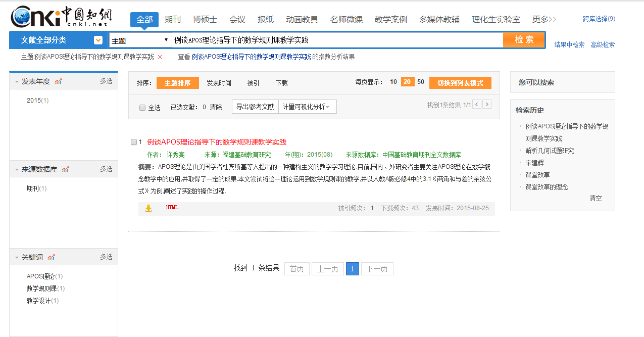Open the orange 文献全部分类 dropdown arrow

(98, 40)
